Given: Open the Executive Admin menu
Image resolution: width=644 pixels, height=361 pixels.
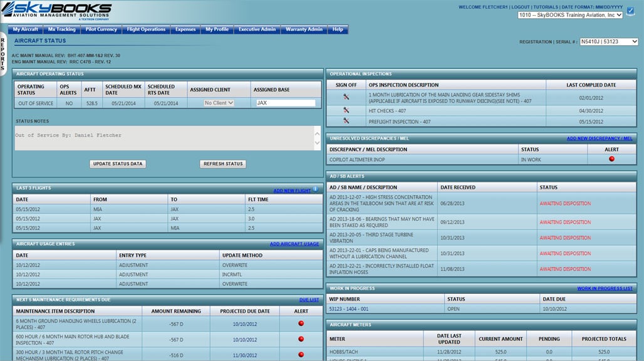Looking at the screenshot, I should 257,29.
